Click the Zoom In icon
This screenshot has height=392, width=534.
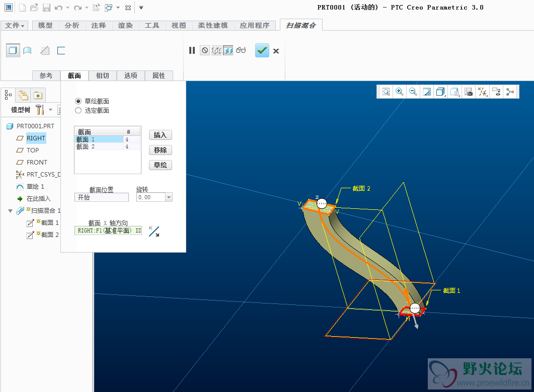pyautogui.click(x=399, y=92)
